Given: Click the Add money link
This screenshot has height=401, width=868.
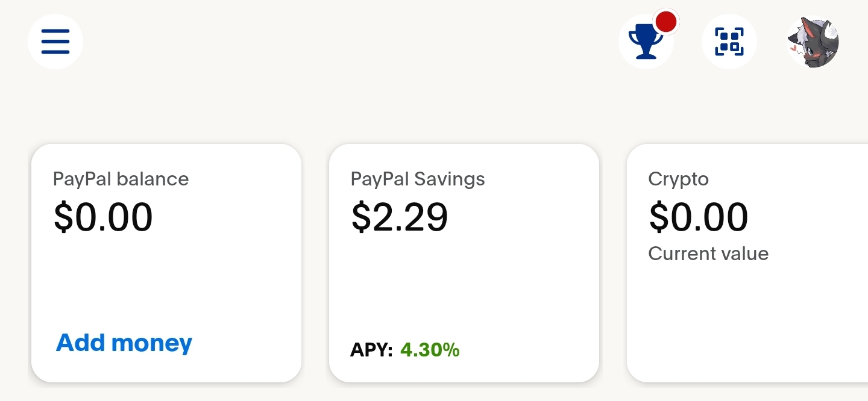Looking at the screenshot, I should [124, 343].
